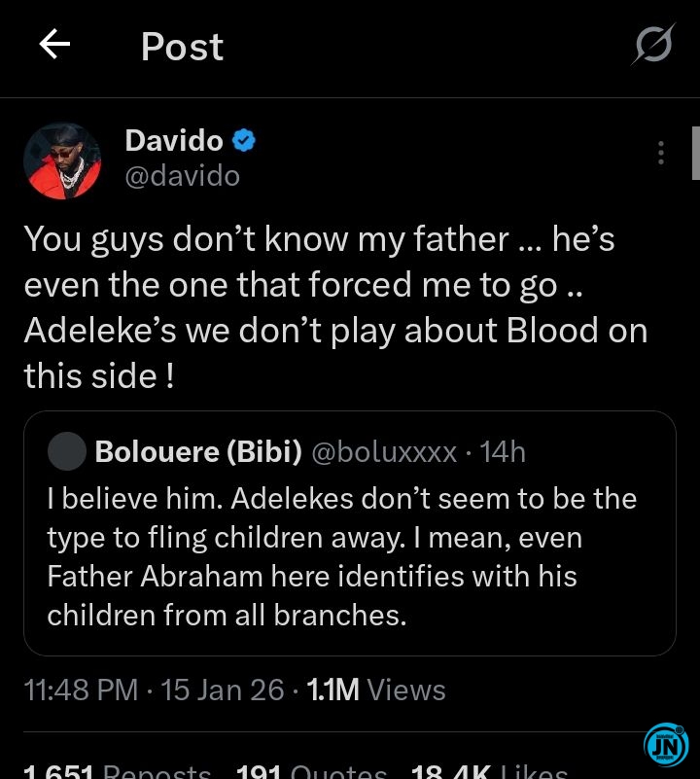Open Davido's profile picture
The width and height of the screenshot is (700, 779).
click(x=62, y=160)
